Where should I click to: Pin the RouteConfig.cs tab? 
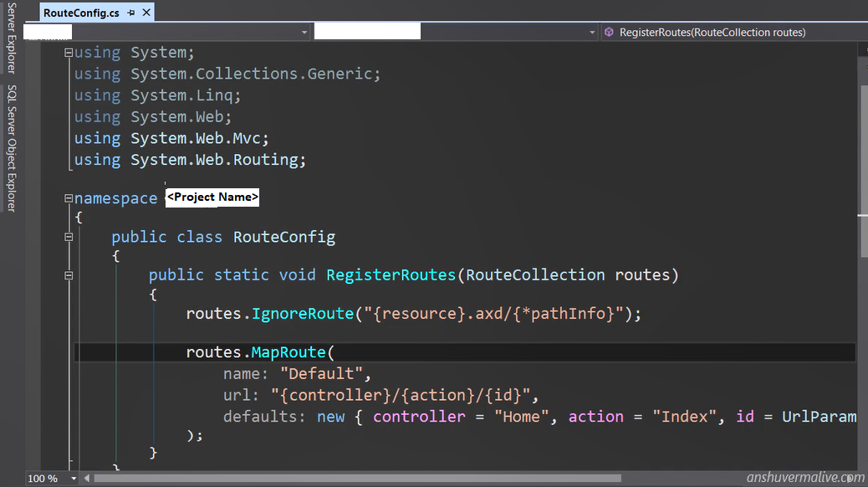[x=131, y=13]
